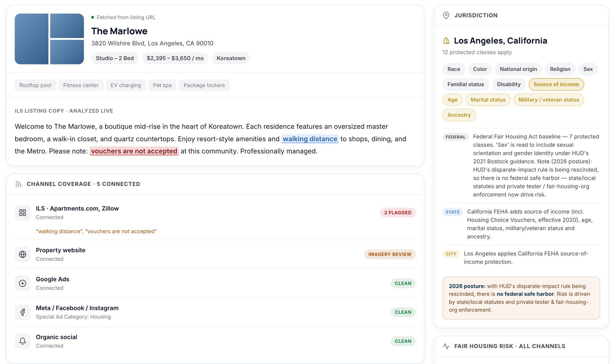The width and height of the screenshot is (613, 364).
Task: Select the 'Color' protected class chip
Action: [480, 69]
